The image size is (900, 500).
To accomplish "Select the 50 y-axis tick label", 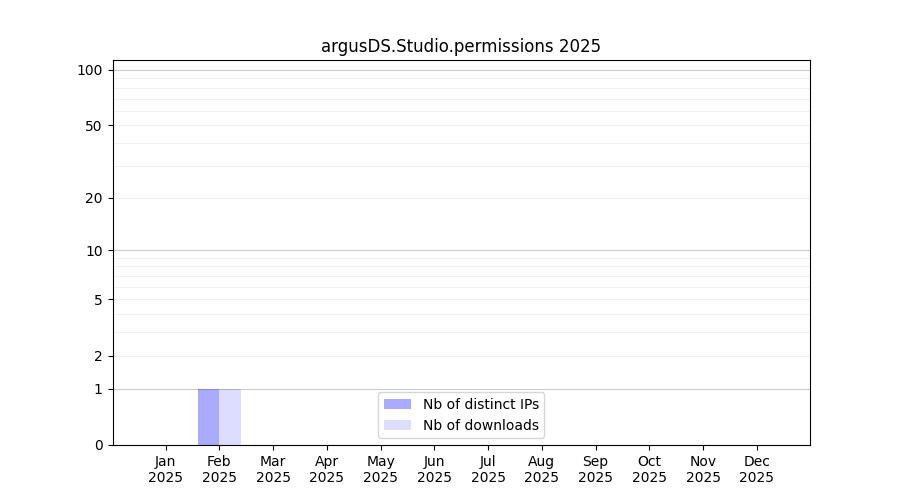I will pos(94,126).
